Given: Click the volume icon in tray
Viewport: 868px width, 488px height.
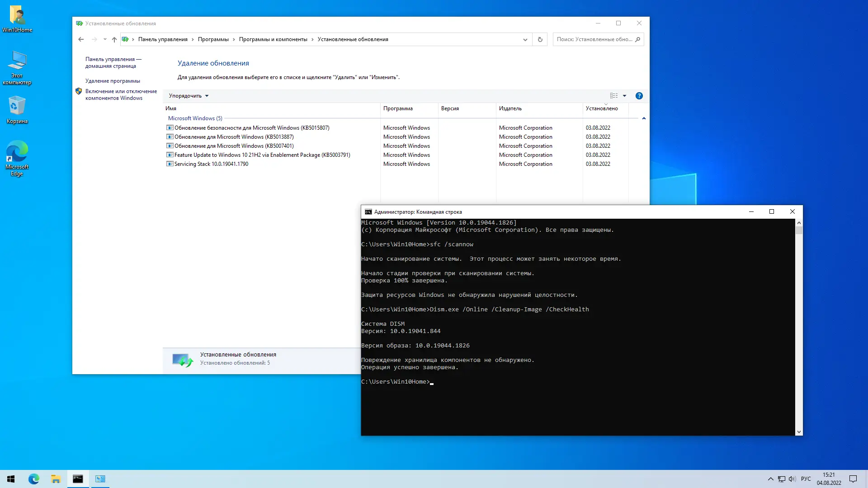Looking at the screenshot, I should (792, 479).
